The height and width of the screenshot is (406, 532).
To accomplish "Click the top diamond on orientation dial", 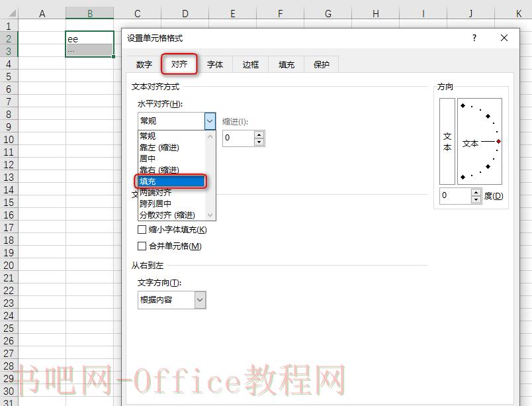I will pos(463,105).
